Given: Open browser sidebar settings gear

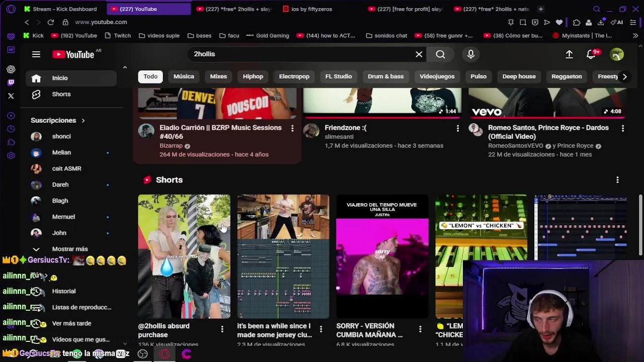Looking at the screenshot, I should 11,155.
